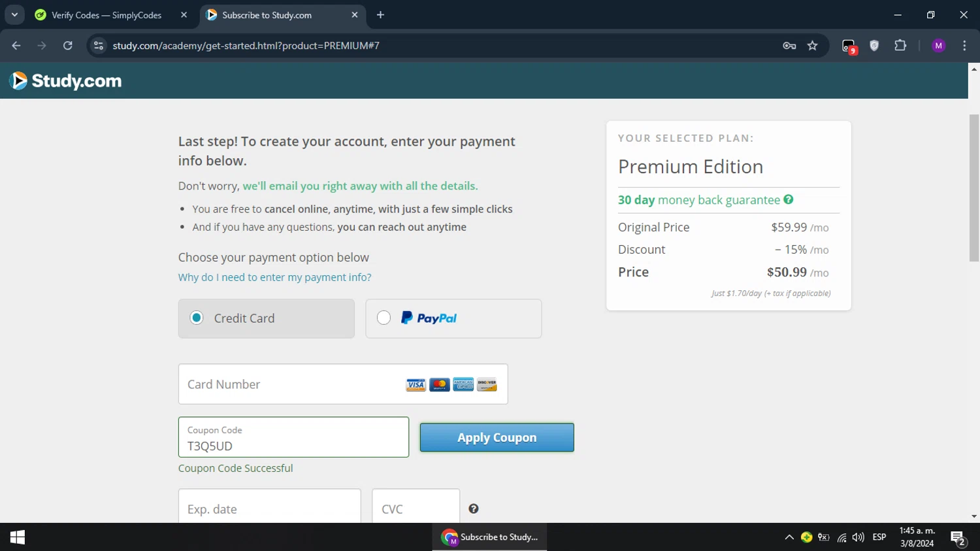Open new tab with plus button
Viewport: 980px width, 551px height.
(x=381, y=15)
